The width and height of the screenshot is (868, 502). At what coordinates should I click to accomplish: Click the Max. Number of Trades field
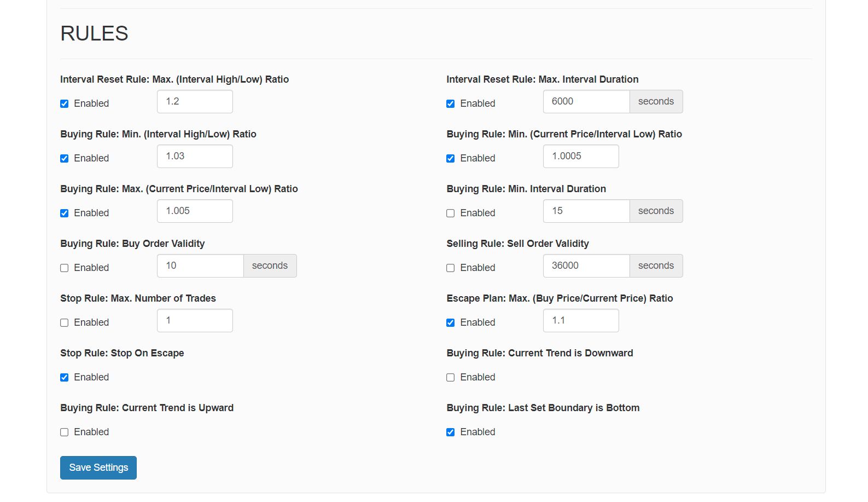195,320
